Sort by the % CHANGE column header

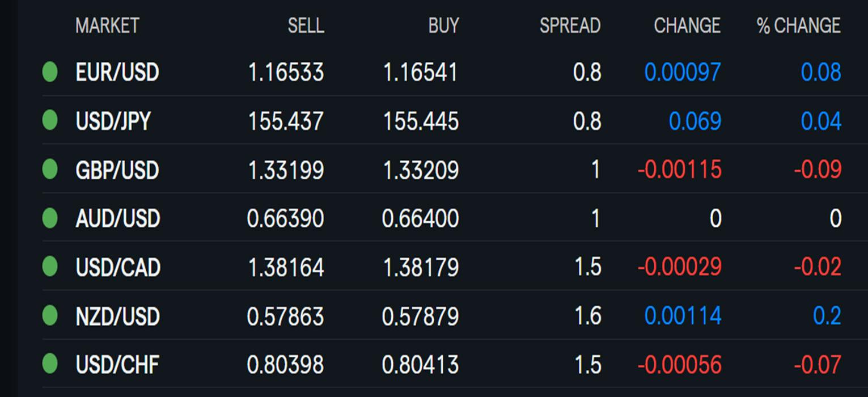coord(799,26)
